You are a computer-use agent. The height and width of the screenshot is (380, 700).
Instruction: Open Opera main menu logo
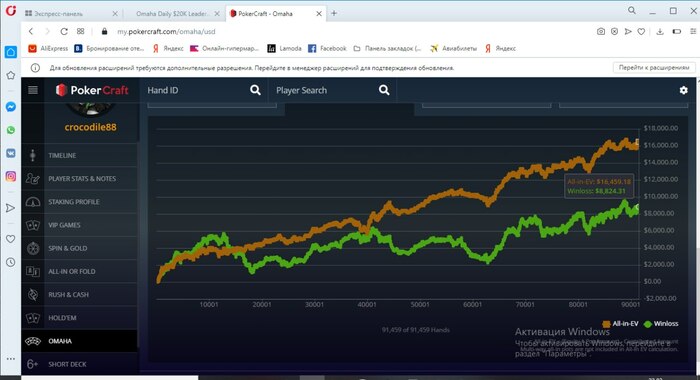pyautogui.click(x=11, y=11)
